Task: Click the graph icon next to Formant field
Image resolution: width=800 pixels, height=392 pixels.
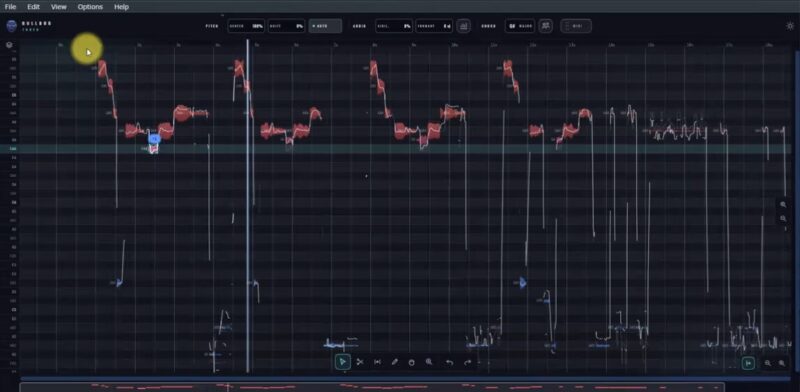Action: (x=463, y=26)
